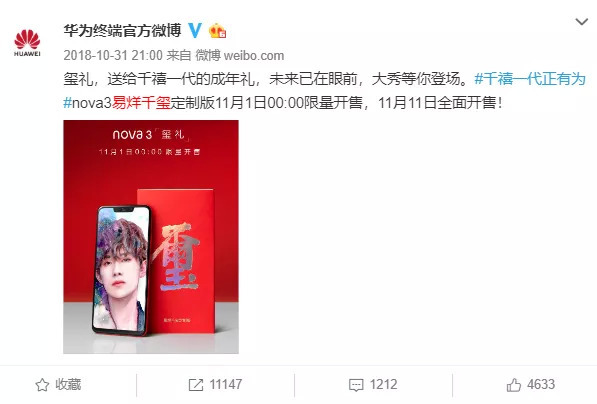Open the post options chevron menu

[581, 22]
